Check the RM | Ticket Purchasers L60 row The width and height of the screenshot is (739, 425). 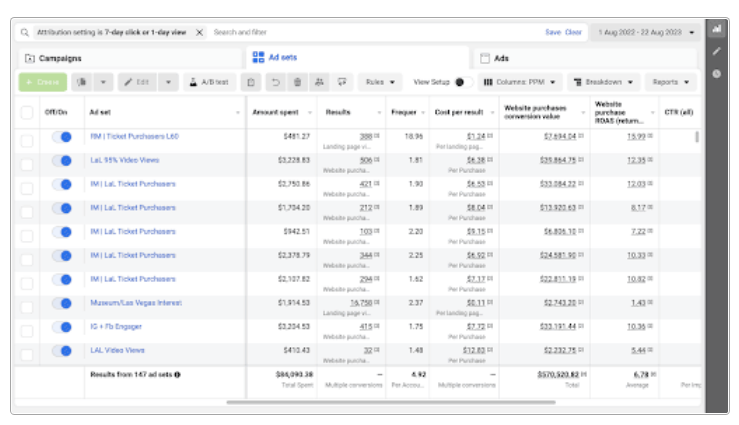tap(27, 141)
